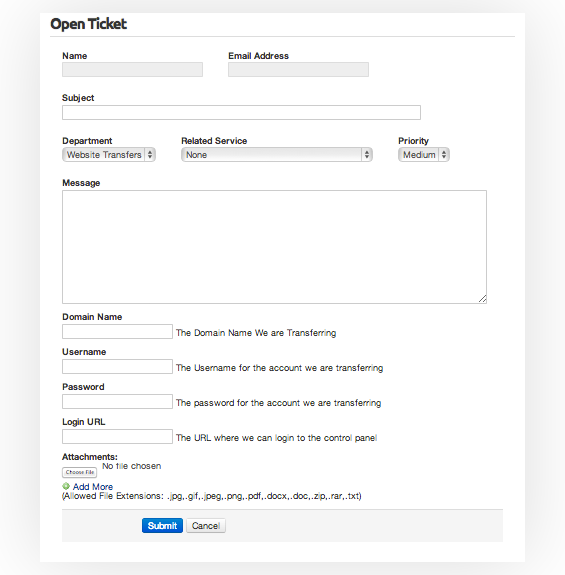Click the Choose File button
This screenshot has height=575, width=565.
[x=80, y=472]
